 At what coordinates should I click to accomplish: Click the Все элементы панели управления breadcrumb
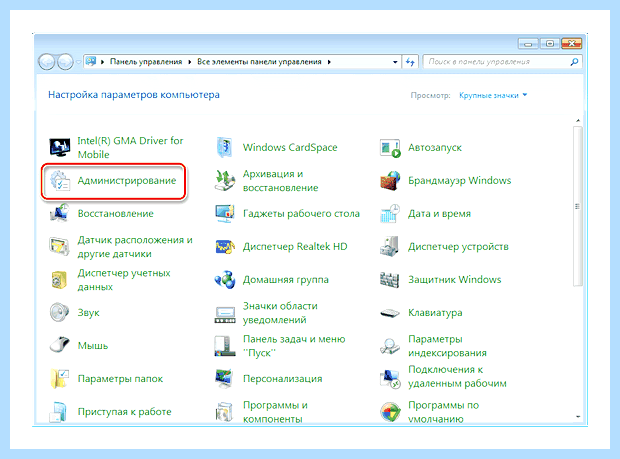[259, 62]
